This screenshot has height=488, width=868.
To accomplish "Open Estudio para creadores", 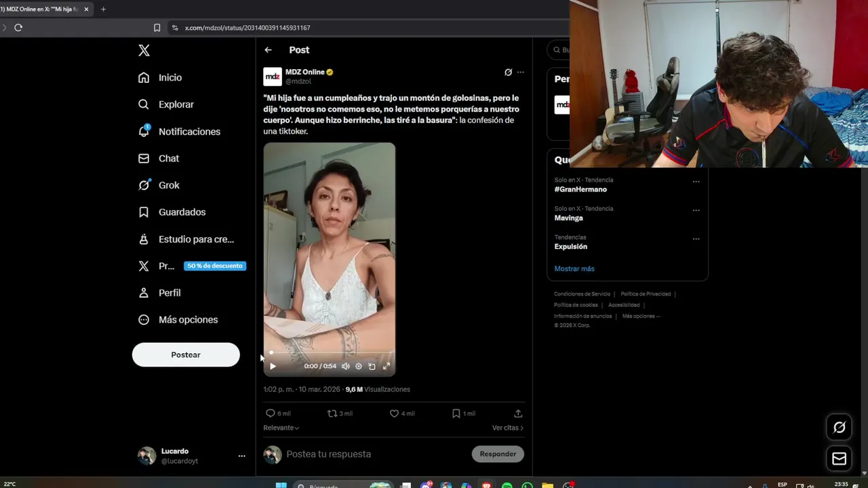I will [x=186, y=239].
